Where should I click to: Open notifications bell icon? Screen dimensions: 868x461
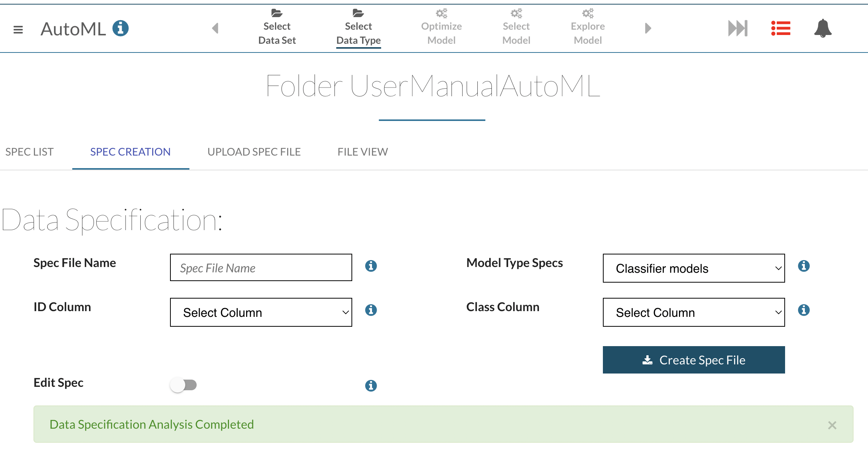[823, 28]
